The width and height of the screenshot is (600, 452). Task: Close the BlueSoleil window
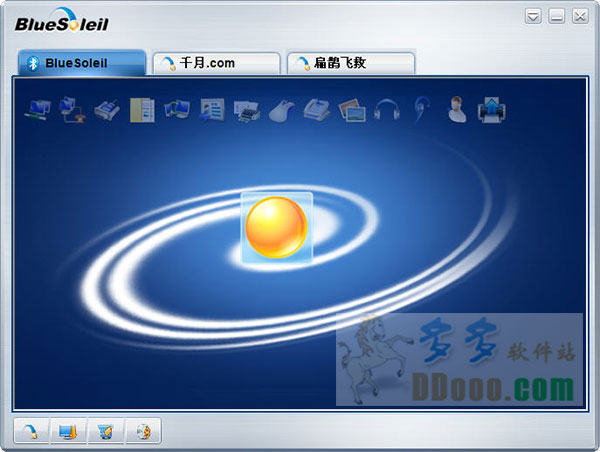580,16
